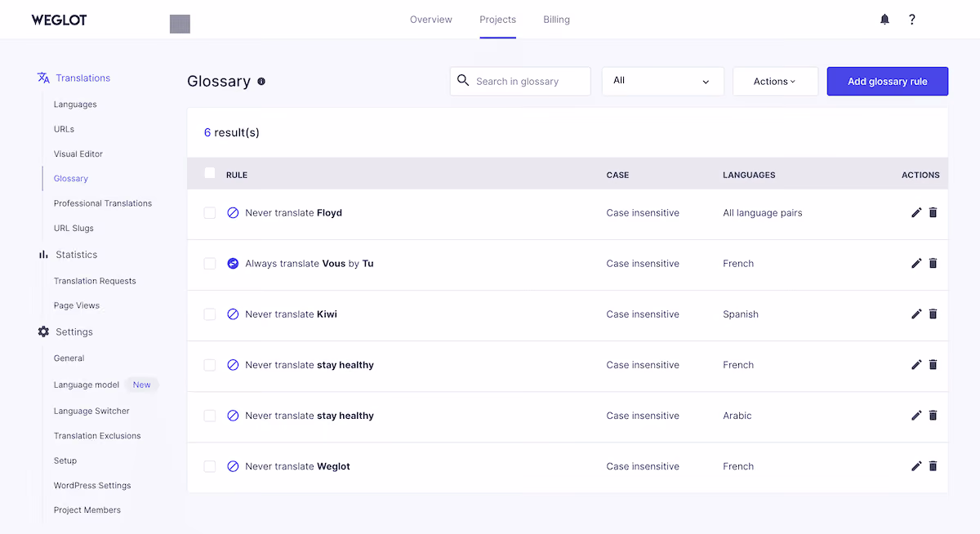Click the CASE column header

point(617,175)
